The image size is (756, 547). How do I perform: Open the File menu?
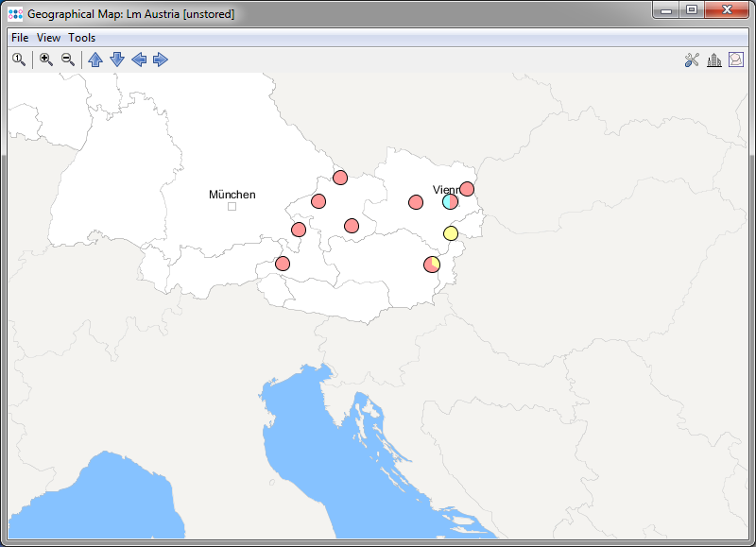click(x=20, y=38)
